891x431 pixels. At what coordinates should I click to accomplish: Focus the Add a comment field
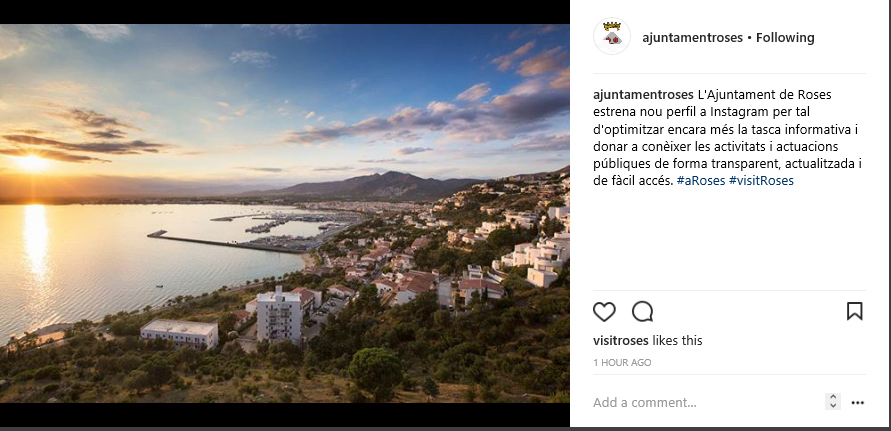point(700,403)
